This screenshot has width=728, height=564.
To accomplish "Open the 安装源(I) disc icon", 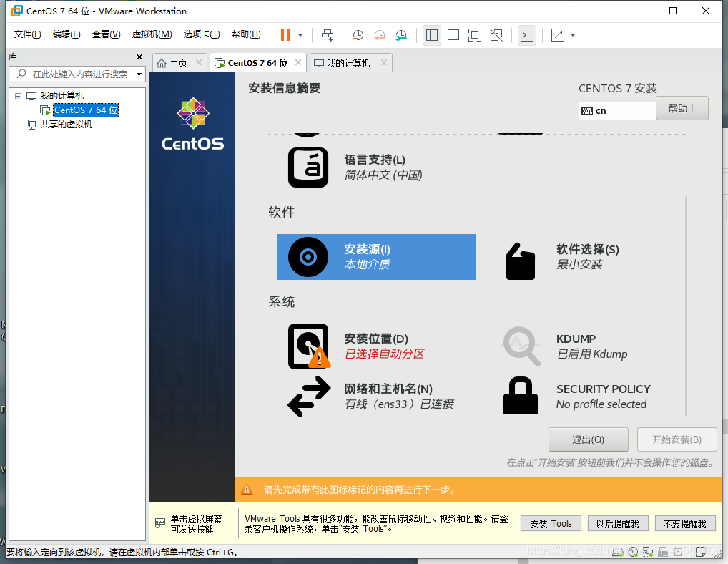I will pos(308,257).
